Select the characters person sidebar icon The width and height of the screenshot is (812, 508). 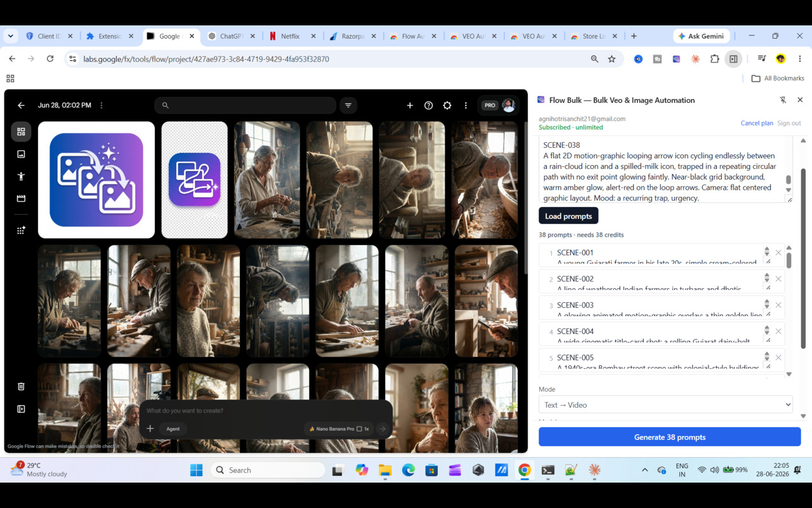[x=21, y=177]
